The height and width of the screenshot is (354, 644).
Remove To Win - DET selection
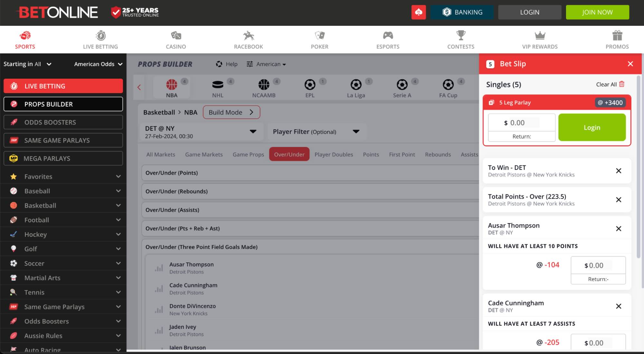click(619, 171)
